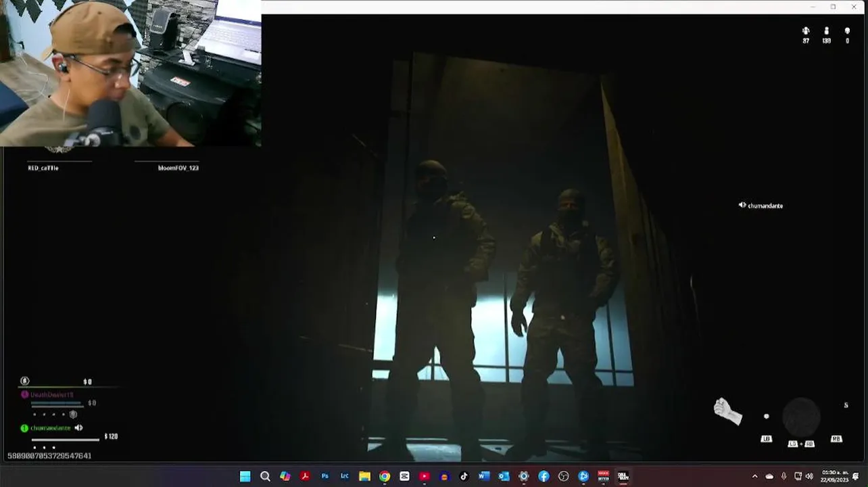This screenshot has width=868, height=487.
Task: Open Windows Settings gear in taskbar
Action: pyautogui.click(x=524, y=476)
